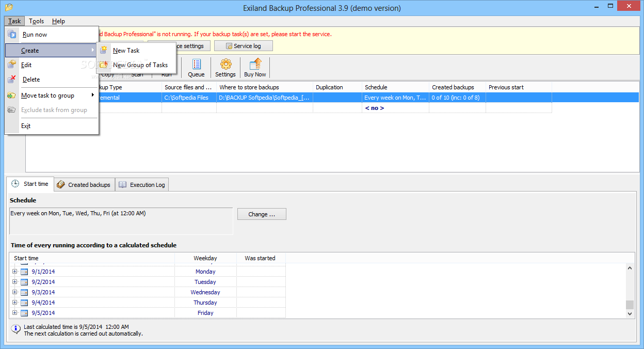The image size is (644, 349).
Task: Expand the 9/3/2014 schedule row
Action: click(15, 292)
